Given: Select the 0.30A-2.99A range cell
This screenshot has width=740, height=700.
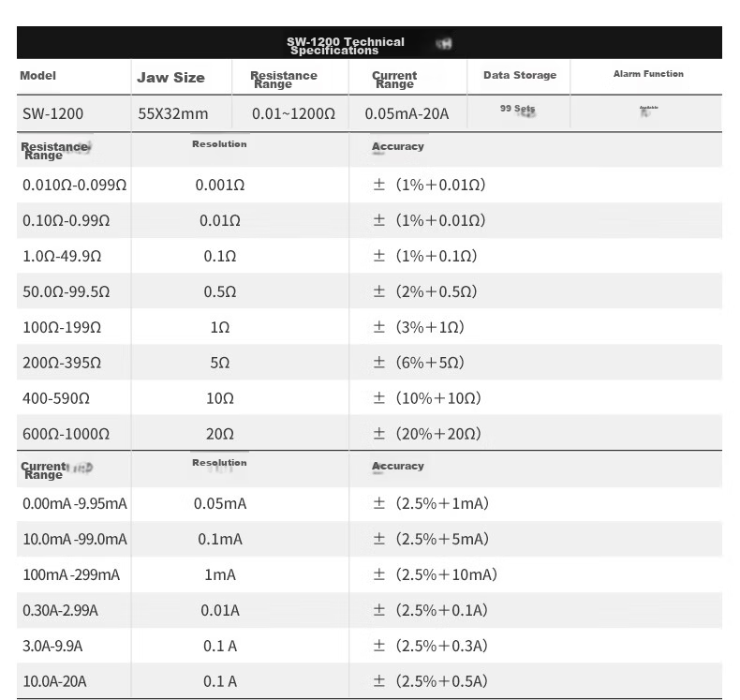Looking at the screenshot, I should (x=60, y=610).
